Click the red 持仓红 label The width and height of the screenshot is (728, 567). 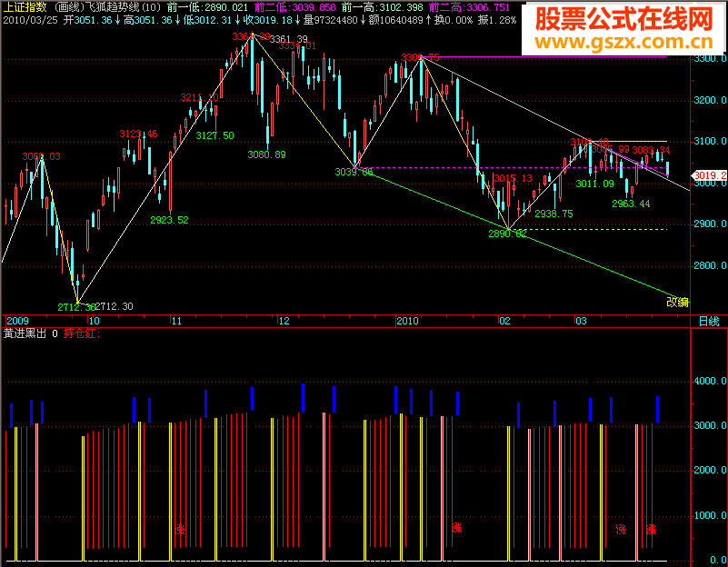click(x=82, y=333)
